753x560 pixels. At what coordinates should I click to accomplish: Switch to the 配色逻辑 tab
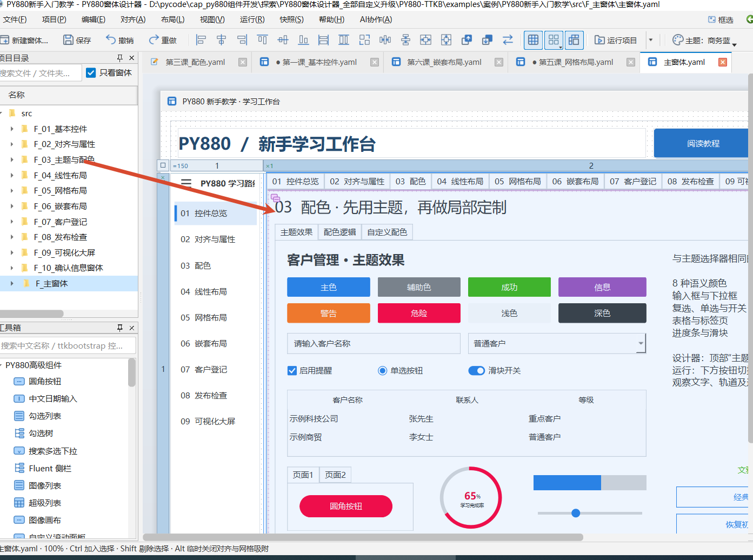click(x=339, y=232)
